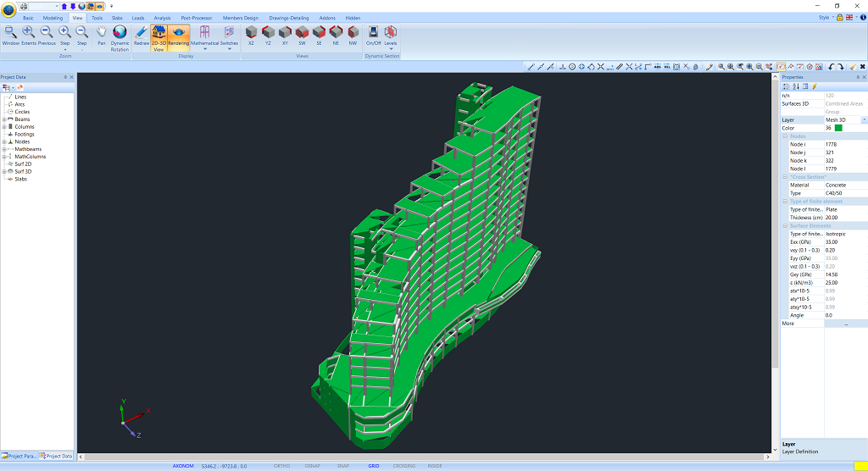Start Dynamic Rotation tool
Image resolution: width=868 pixels, height=471 pixels.
click(120, 36)
